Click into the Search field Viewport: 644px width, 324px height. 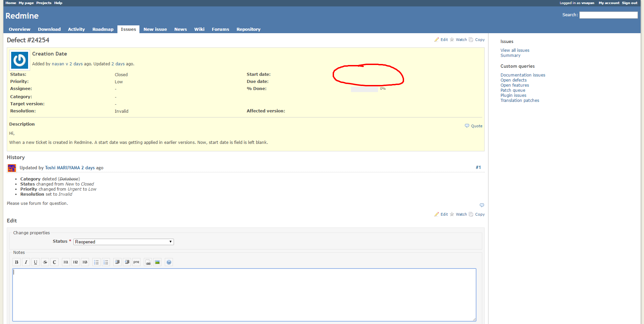tap(608, 15)
